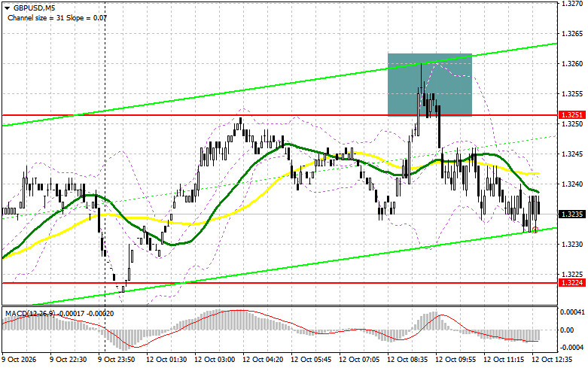Screen dimensions: 588x368
Task: Click the 1.3270 price scale value
Action: click(572, 3)
